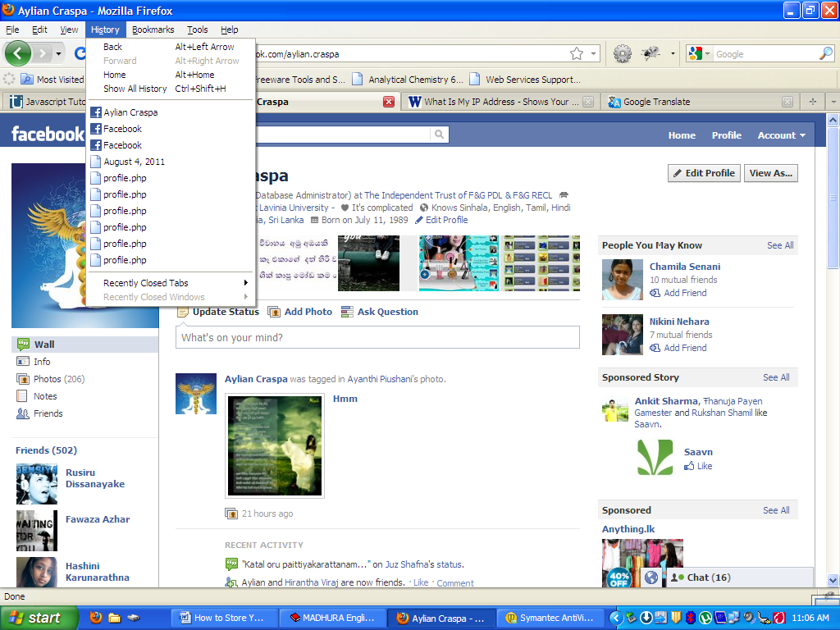Close the Google Translate tab
This screenshot has width=840, height=630.
pos(787,102)
